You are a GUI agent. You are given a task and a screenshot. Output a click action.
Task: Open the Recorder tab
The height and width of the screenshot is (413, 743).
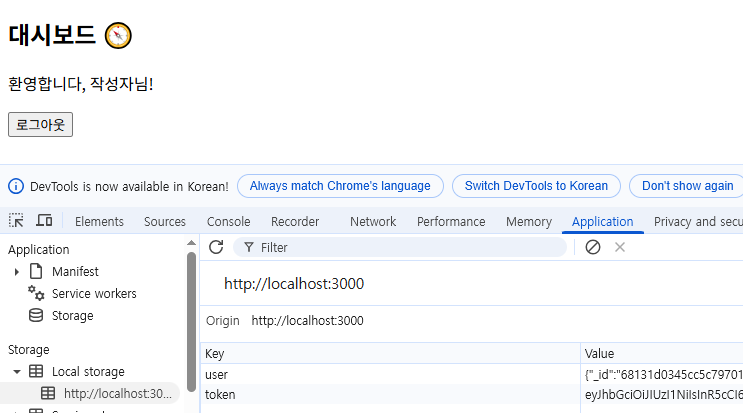pos(295,222)
